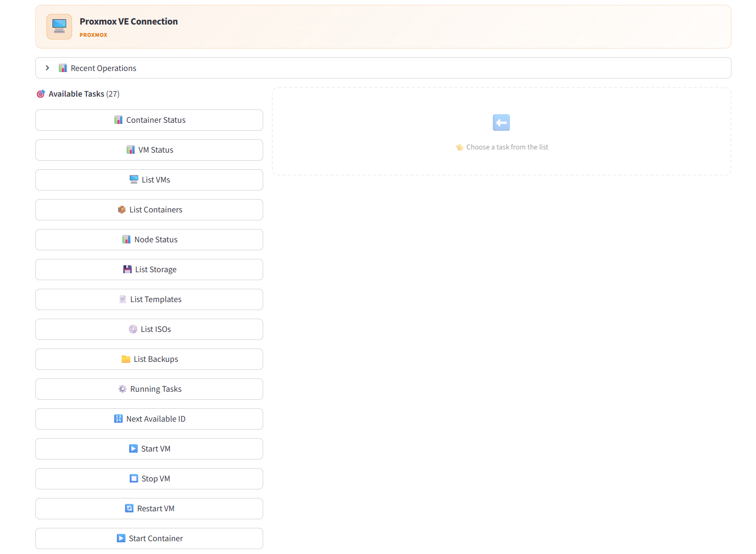Choose the List Containers task
Image resolution: width=756 pixels, height=554 pixels.
click(149, 210)
